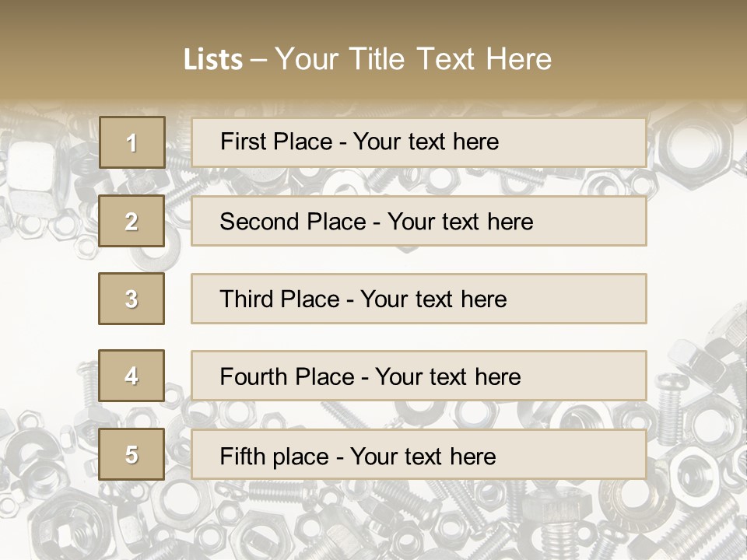Image resolution: width=747 pixels, height=560 pixels.
Task: Click "Your Title Text Here" in the heading
Action: pos(413,59)
